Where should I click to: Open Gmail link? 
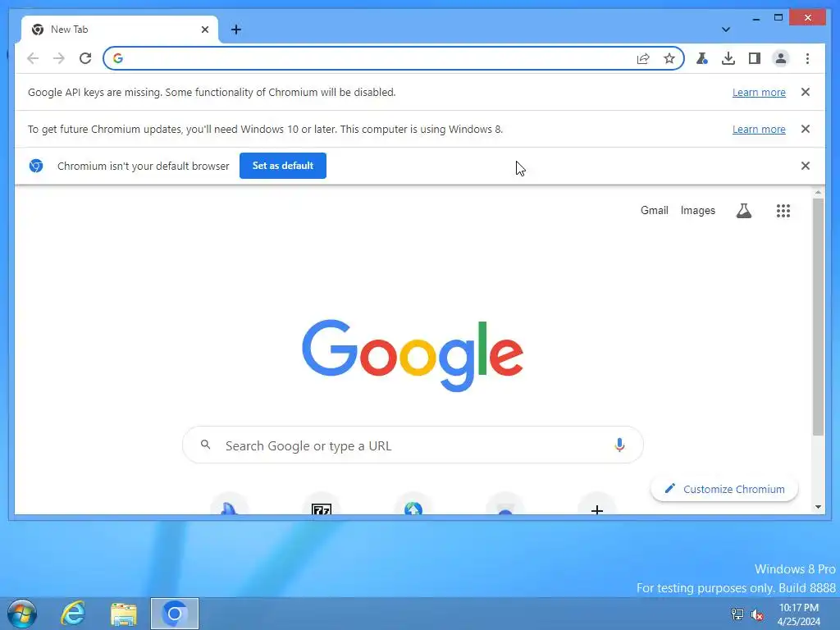(654, 211)
